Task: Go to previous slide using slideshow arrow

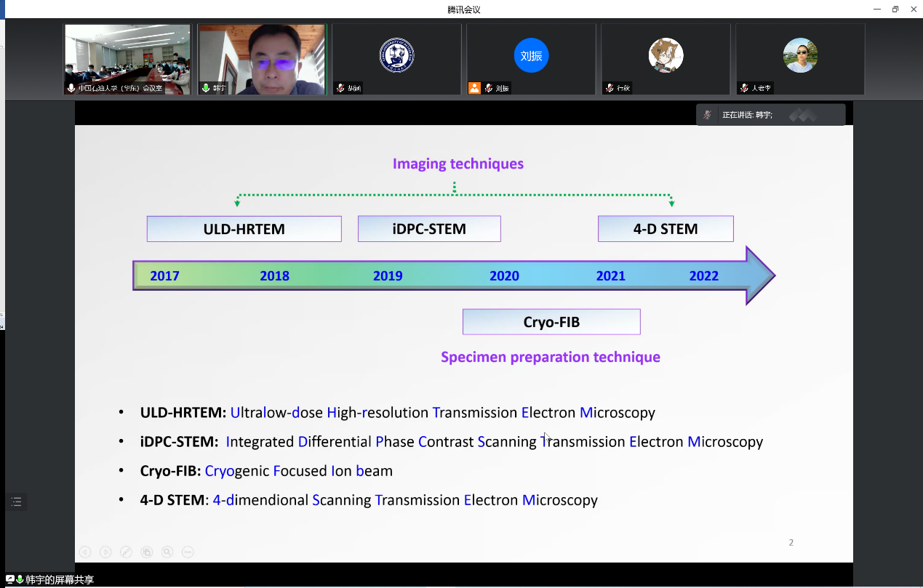Action: [x=85, y=552]
